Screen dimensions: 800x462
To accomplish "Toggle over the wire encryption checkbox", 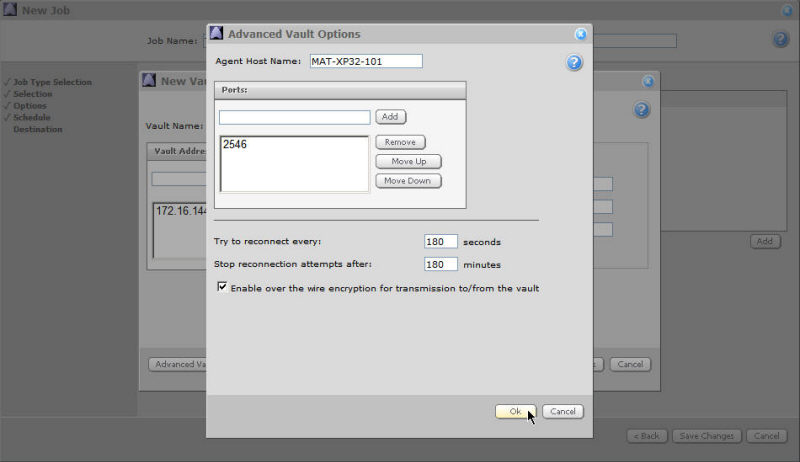I will pos(222,287).
